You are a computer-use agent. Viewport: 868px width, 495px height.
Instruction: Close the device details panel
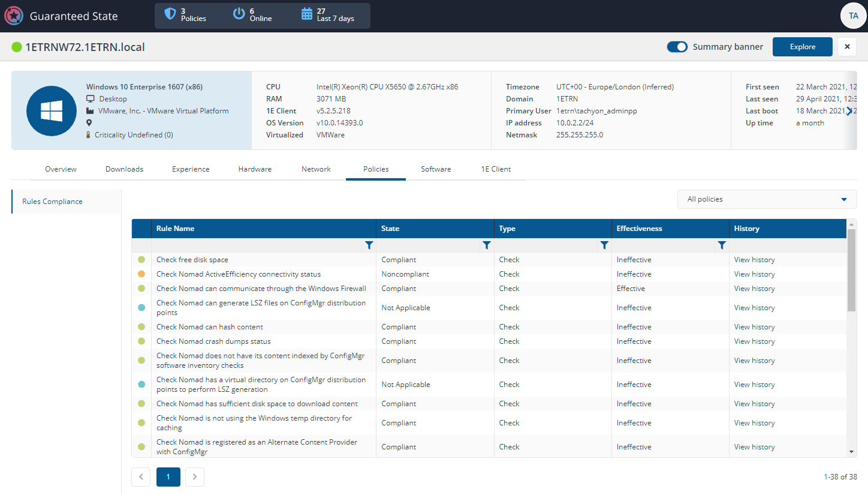coord(847,47)
